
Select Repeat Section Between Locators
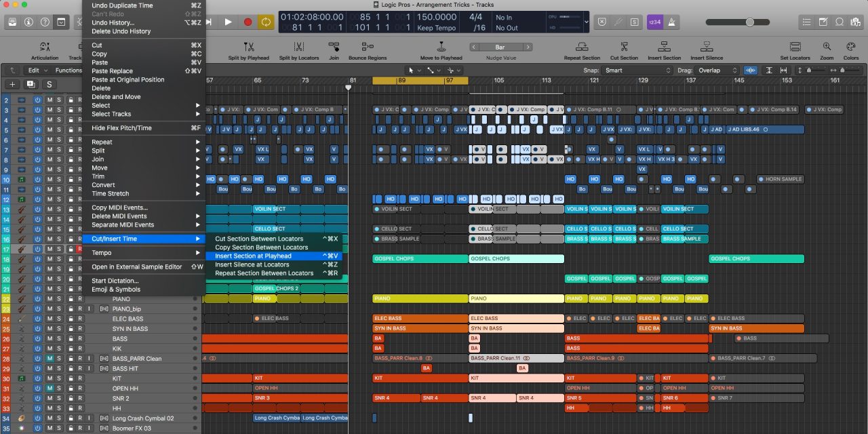[x=264, y=273]
